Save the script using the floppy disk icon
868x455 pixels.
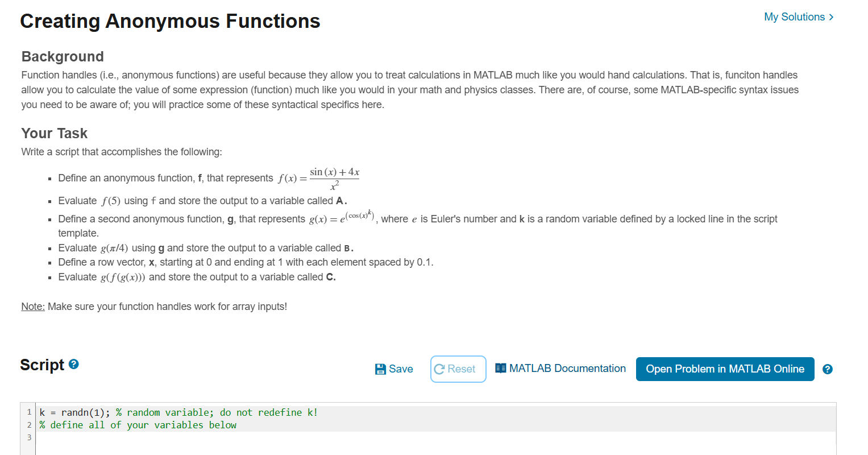click(380, 369)
